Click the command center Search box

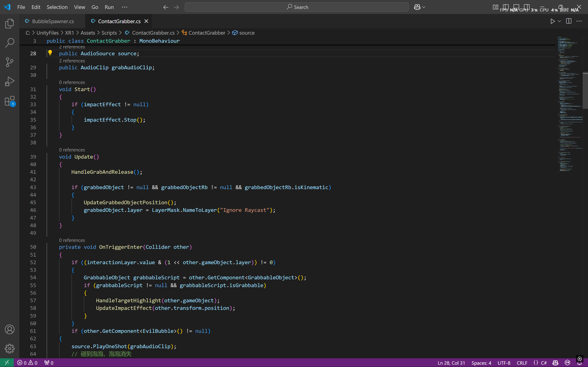click(296, 7)
